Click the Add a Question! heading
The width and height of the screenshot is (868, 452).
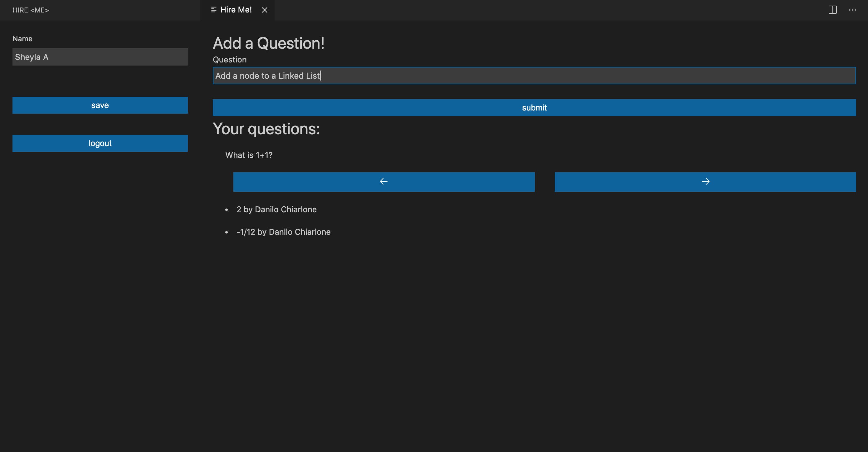click(x=269, y=43)
